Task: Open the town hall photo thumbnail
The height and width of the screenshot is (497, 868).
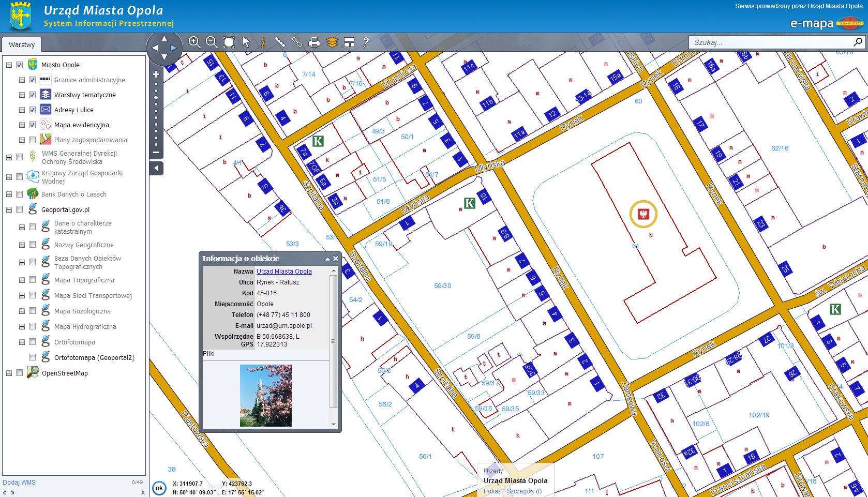Action: [x=266, y=396]
